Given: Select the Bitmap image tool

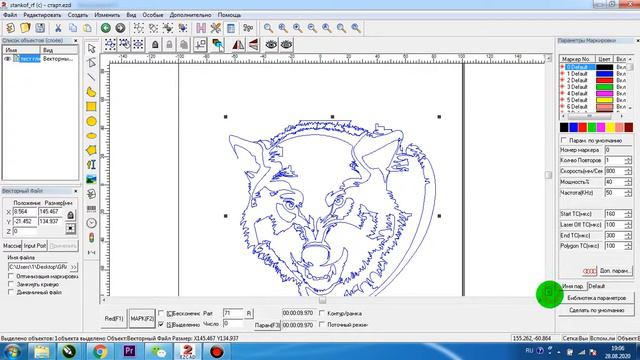Looking at the screenshot, I should 91,179.
